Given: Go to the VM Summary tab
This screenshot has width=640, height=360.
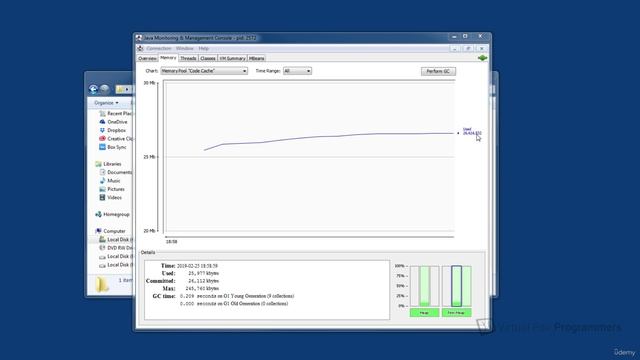Looking at the screenshot, I should tap(232, 58).
